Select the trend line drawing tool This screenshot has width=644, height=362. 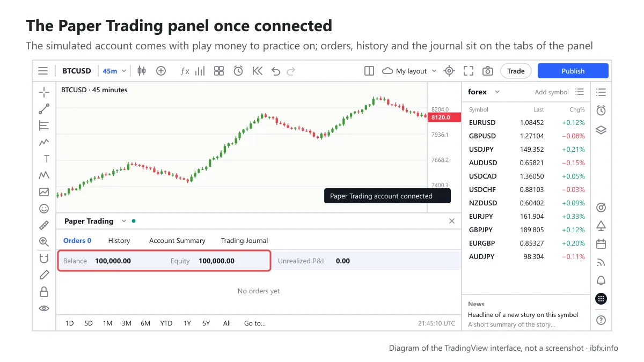point(44,109)
